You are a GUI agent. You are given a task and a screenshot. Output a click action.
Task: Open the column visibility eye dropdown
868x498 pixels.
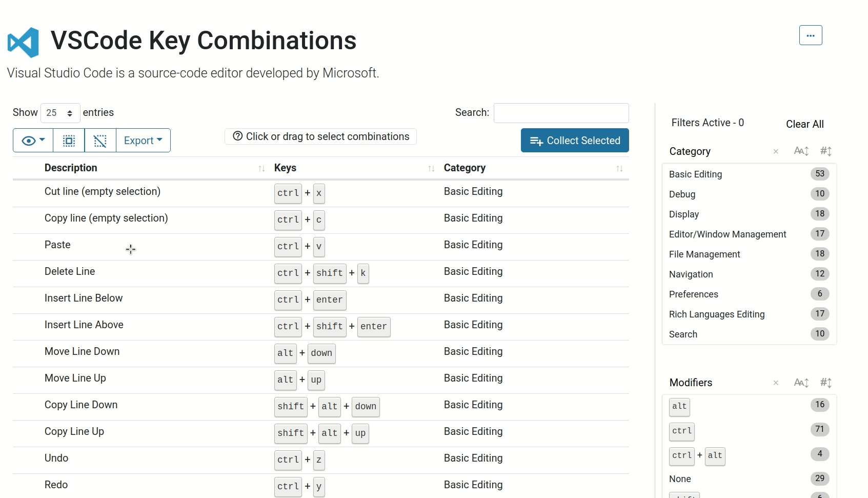pyautogui.click(x=33, y=141)
